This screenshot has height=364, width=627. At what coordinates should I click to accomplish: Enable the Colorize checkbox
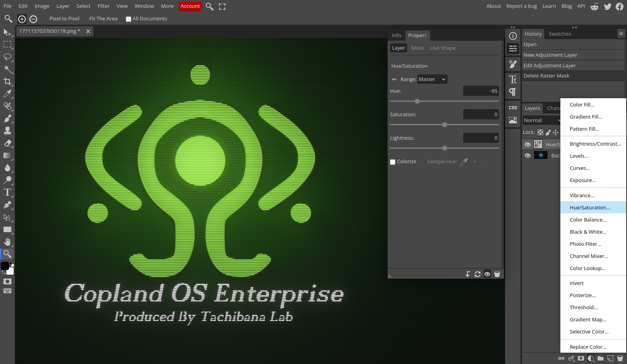coord(393,162)
